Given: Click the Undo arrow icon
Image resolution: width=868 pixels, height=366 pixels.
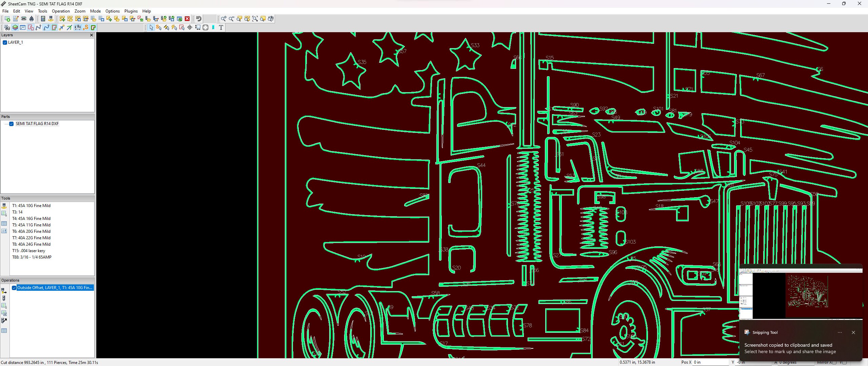Looking at the screenshot, I should coord(199,19).
